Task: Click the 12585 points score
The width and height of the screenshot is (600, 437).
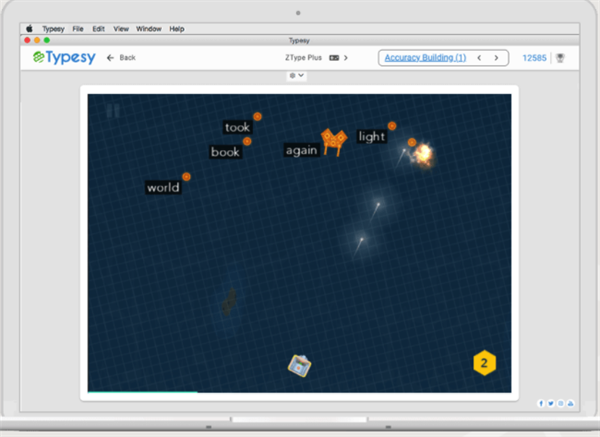Action: coord(534,58)
